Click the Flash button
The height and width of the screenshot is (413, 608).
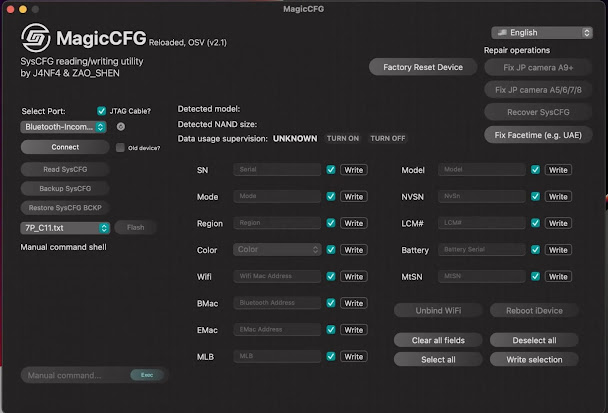(136, 227)
